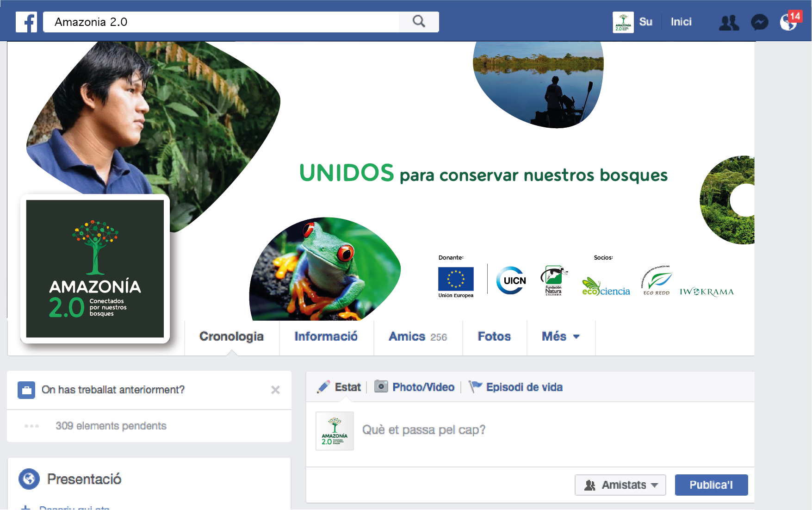The image size is (812, 510).
Task: Open the Fotos tab
Action: 494,336
